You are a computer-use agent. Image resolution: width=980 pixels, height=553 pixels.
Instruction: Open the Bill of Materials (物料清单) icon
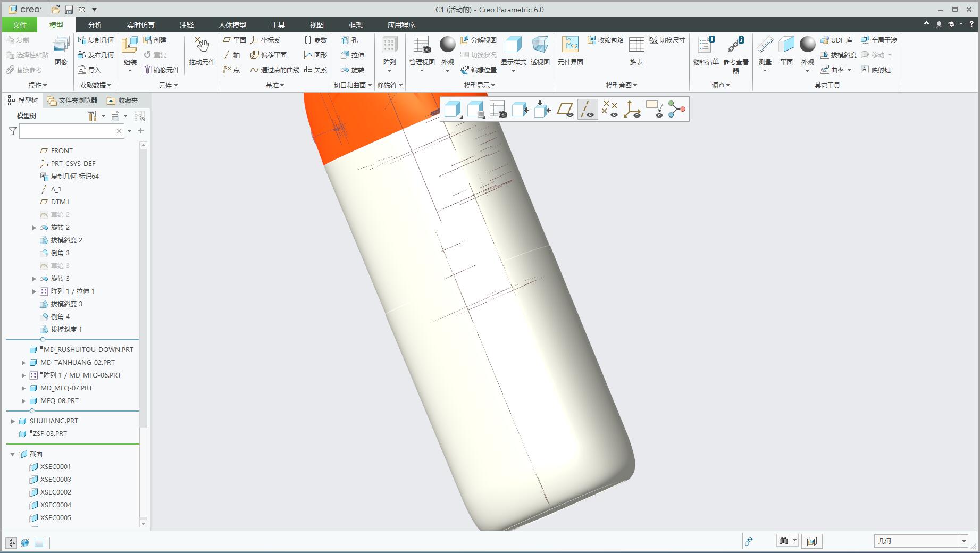[x=706, y=52]
